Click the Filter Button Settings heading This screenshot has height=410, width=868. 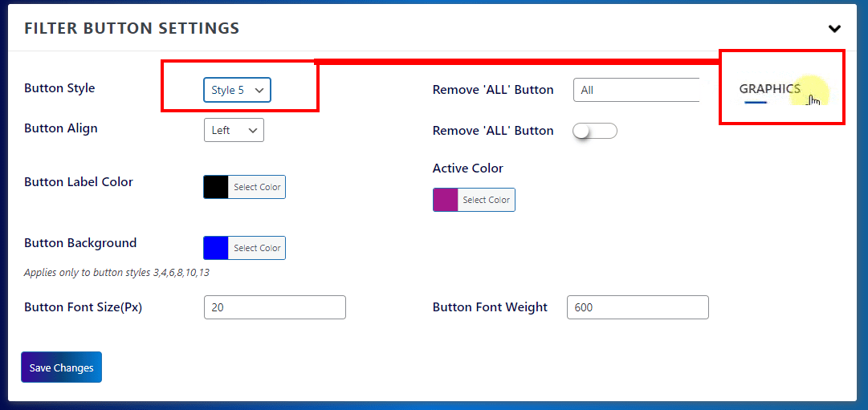pyautogui.click(x=132, y=28)
